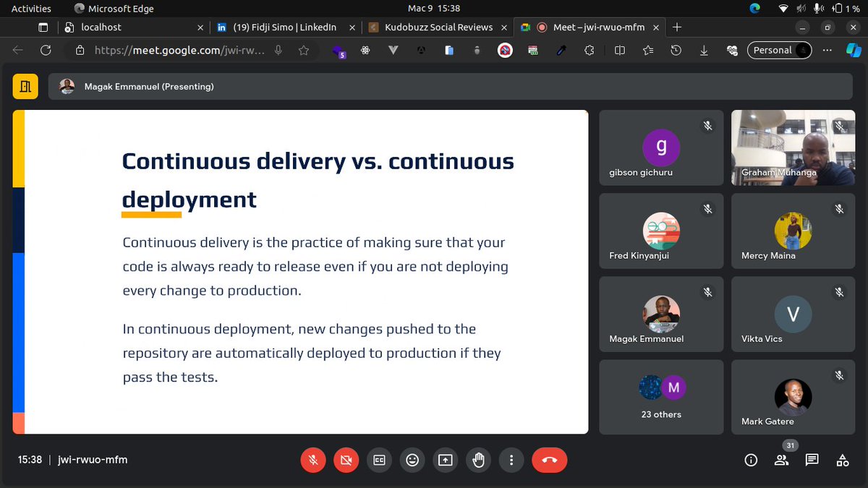Open Browser essentials heart icon
The width and height of the screenshot is (868, 488).
[x=732, y=51]
